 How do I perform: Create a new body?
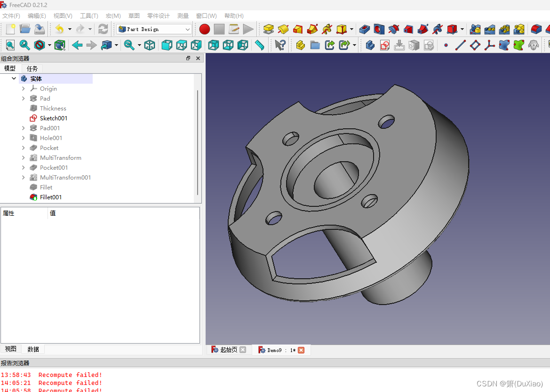click(370, 45)
